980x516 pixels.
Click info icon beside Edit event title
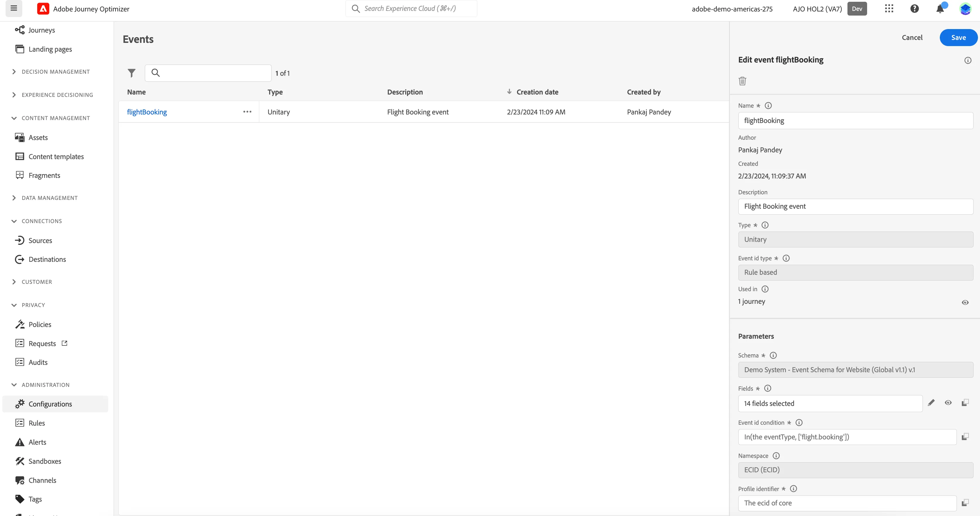pos(968,60)
